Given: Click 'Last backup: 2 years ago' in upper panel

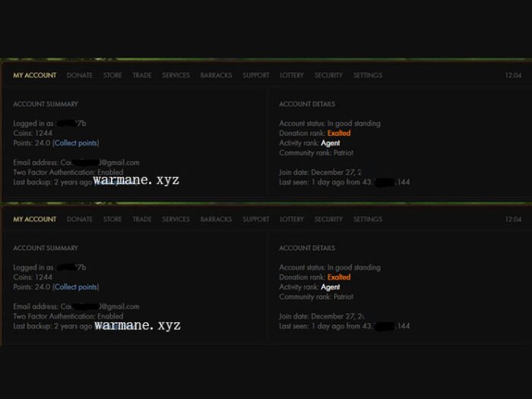Looking at the screenshot, I should (x=52, y=182).
